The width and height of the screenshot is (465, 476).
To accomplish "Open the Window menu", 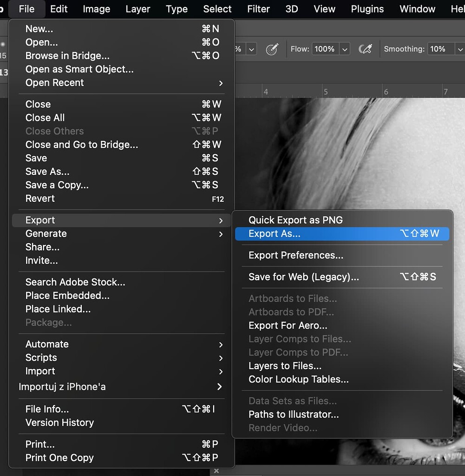I will pos(416,9).
